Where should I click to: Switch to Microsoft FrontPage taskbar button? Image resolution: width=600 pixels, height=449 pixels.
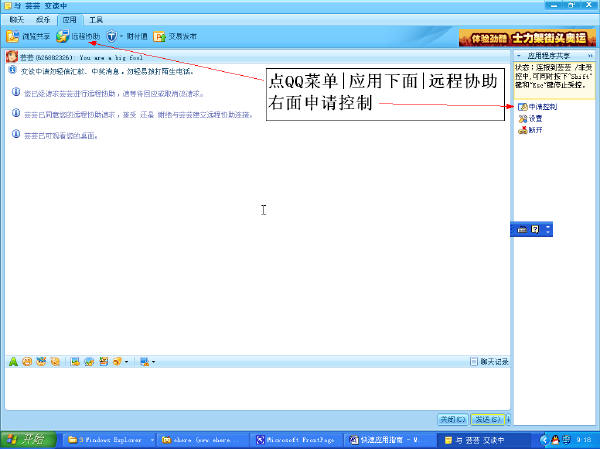click(x=296, y=440)
